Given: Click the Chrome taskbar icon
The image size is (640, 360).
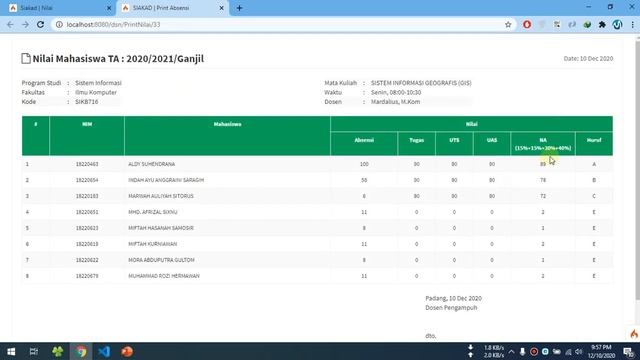Looking at the screenshot, I should (x=81, y=351).
